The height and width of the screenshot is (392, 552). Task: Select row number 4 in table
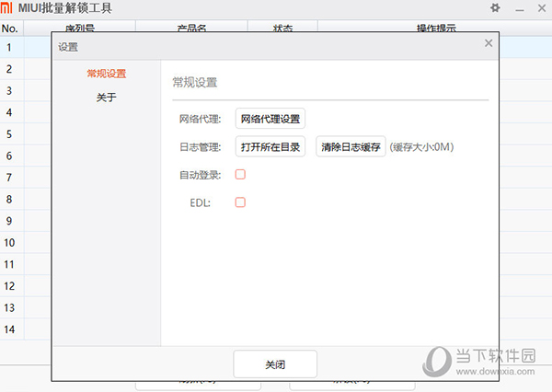click(9, 112)
